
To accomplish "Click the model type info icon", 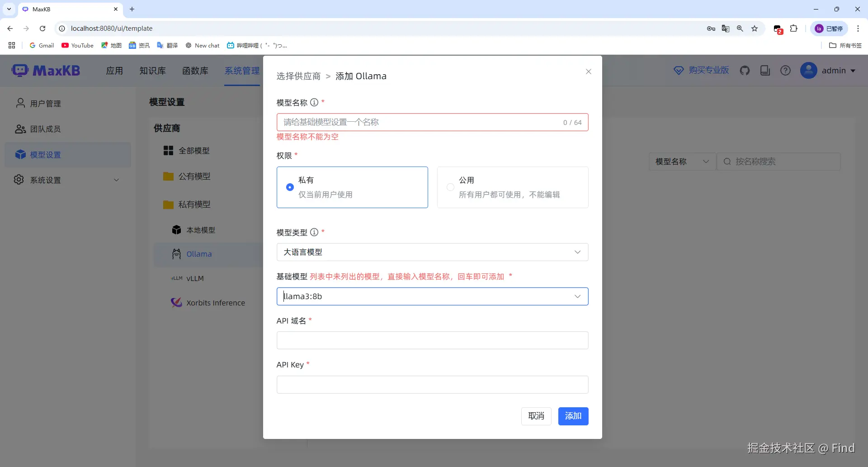I will [x=314, y=232].
